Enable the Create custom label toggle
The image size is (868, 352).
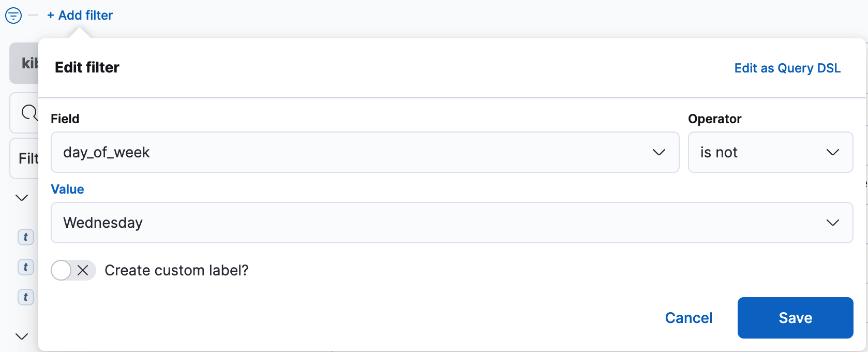pos(62,270)
